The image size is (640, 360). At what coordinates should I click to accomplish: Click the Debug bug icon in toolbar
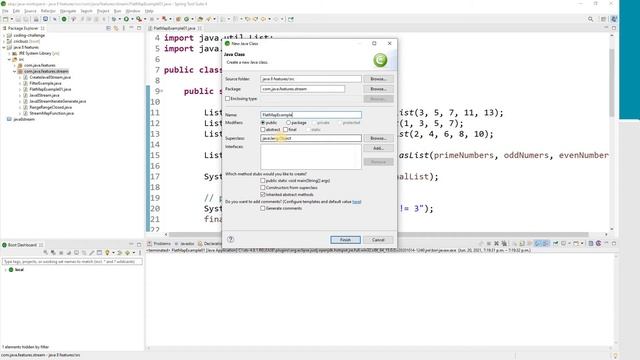click(x=114, y=19)
